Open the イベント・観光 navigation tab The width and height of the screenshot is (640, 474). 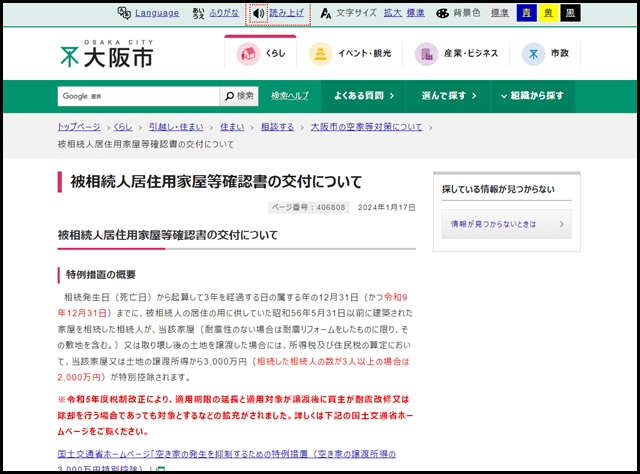(349, 53)
